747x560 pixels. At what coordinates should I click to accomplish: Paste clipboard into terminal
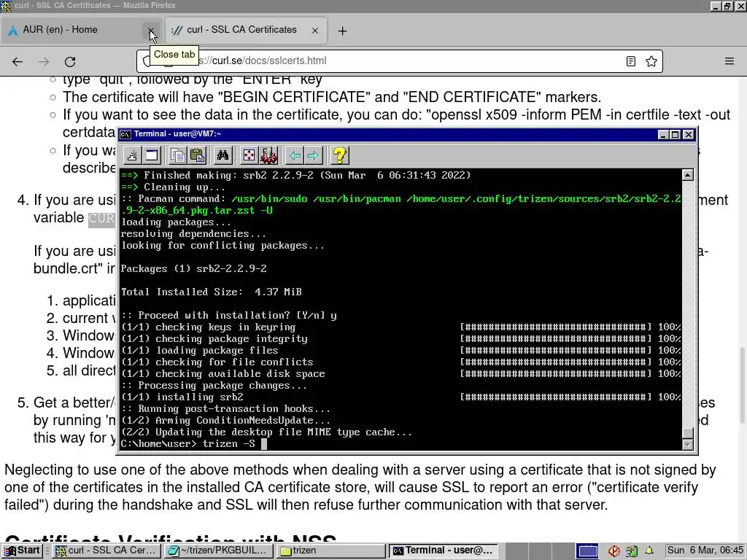pos(197,155)
